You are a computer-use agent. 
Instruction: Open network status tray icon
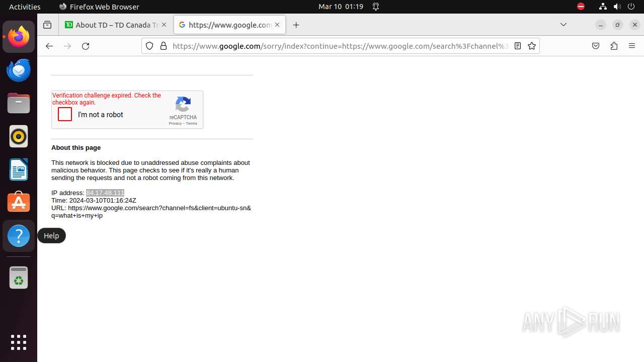(x=603, y=7)
